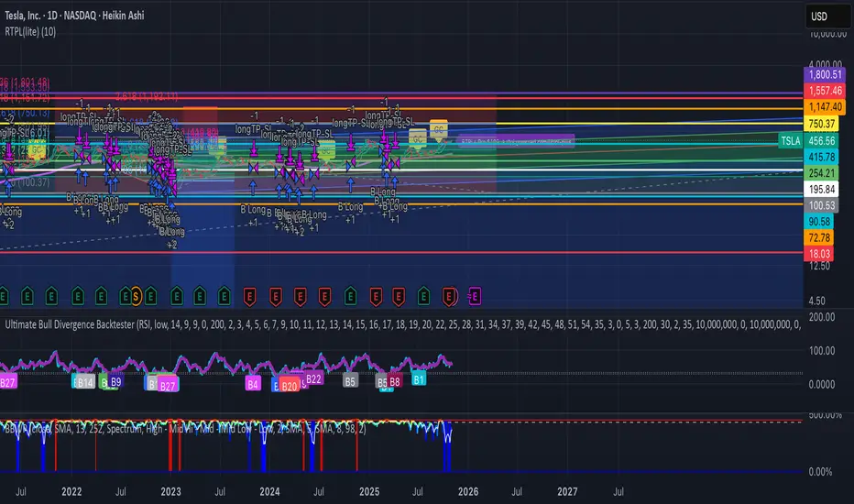This screenshot has width=854, height=504.
Task: Click the B8 divergence label
Action: [x=395, y=381]
